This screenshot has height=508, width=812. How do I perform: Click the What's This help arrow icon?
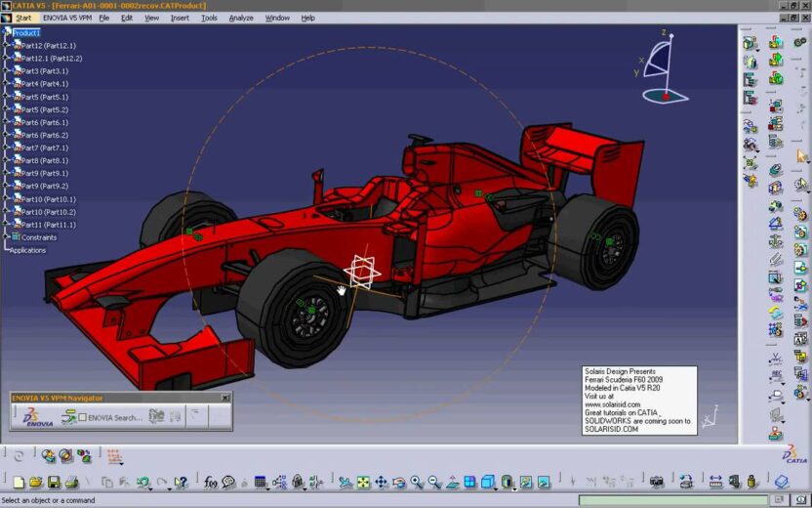point(181,482)
